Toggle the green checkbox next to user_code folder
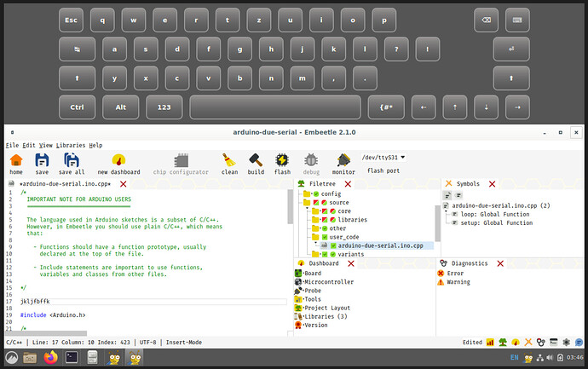Screen dimensions: 588x369 325,237
